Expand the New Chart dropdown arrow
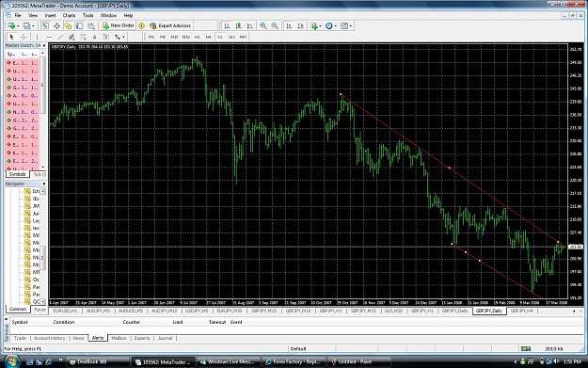 (18, 26)
